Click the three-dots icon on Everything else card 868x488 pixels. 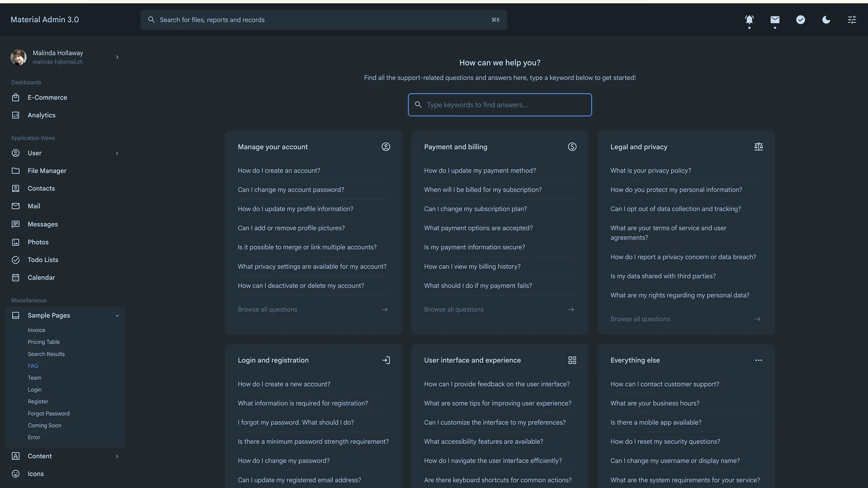[x=758, y=360]
